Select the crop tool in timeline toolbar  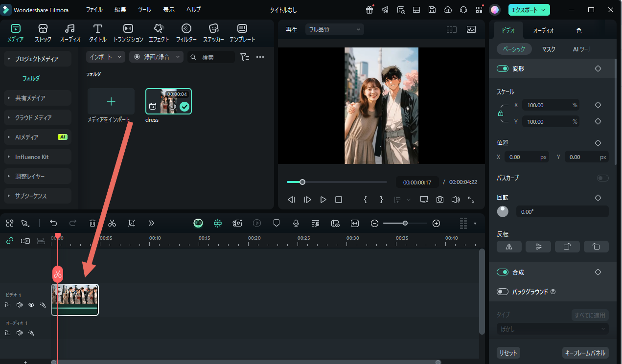pos(132,223)
